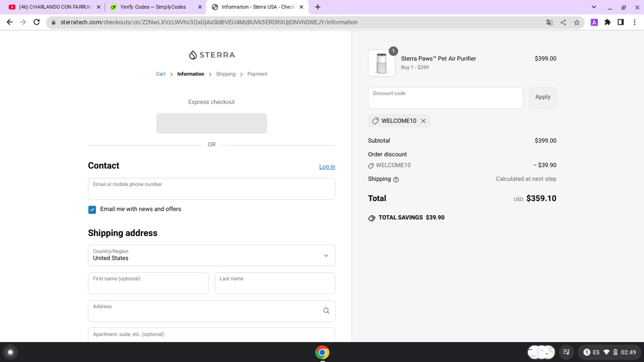This screenshot has width=644, height=362.
Task: Click the Shipping help question mark icon
Action: [396, 179]
